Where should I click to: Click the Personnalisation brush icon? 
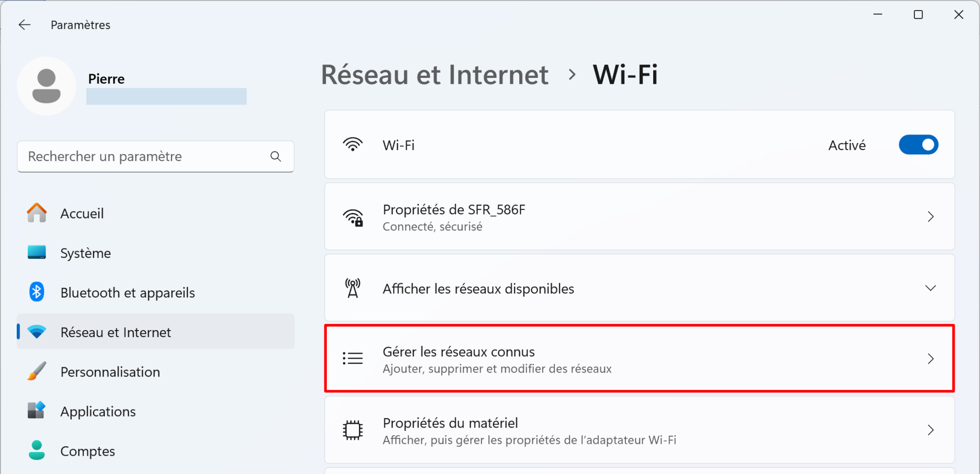[x=36, y=371]
